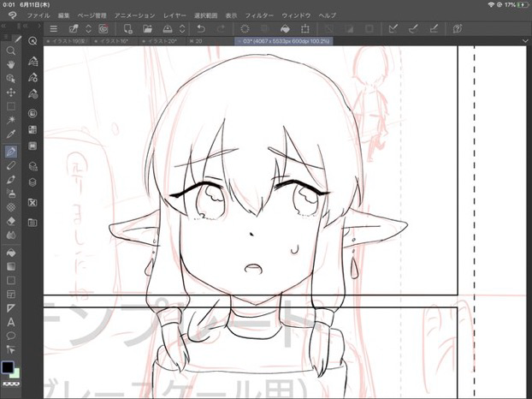Select the Hand move-view tool

click(11, 64)
